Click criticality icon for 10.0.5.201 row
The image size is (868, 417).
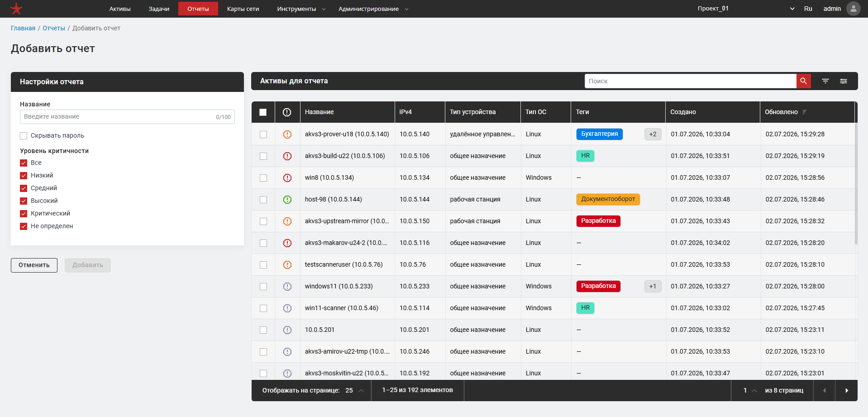287,330
